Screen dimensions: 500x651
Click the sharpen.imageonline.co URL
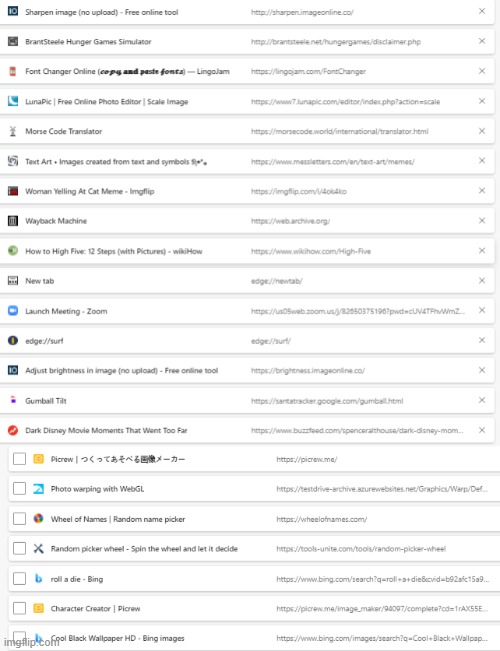point(302,12)
